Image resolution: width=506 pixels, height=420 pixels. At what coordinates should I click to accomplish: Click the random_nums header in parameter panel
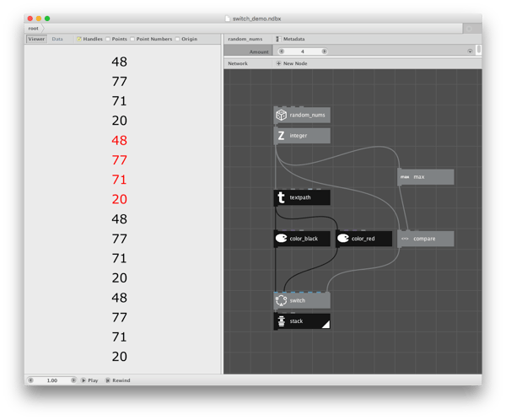(245, 39)
